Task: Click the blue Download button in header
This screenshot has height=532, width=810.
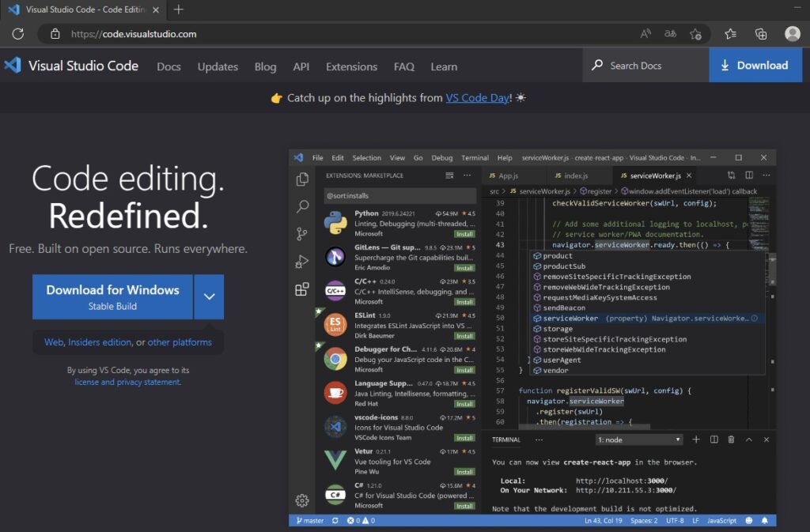Action: pyautogui.click(x=755, y=65)
